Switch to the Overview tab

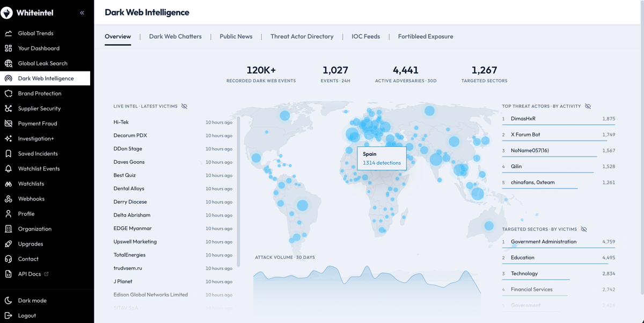[x=118, y=37]
